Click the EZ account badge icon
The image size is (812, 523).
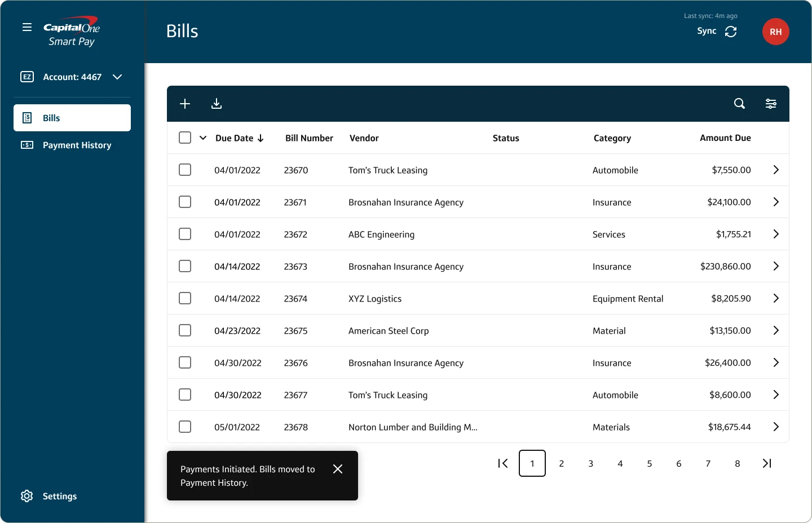point(27,77)
